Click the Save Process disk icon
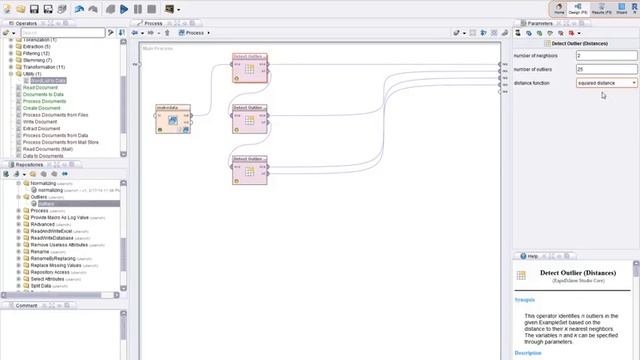Viewport: 640px width, 360px height. pyautogui.click(x=34, y=9)
